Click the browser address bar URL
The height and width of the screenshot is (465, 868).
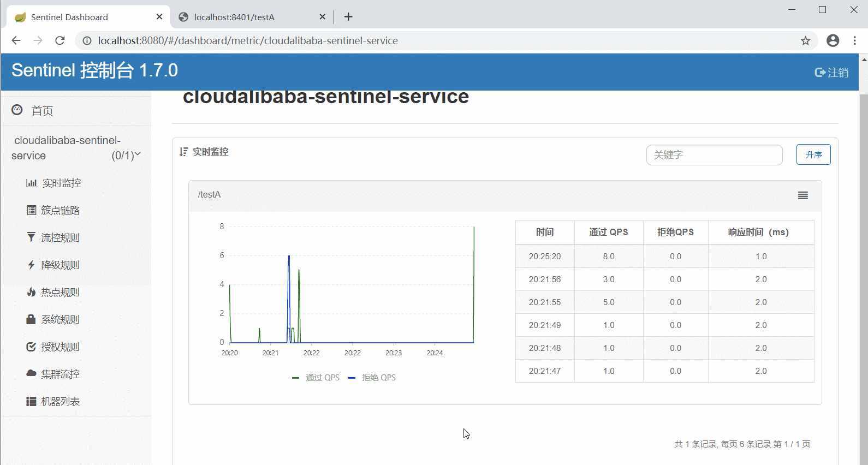tap(248, 40)
